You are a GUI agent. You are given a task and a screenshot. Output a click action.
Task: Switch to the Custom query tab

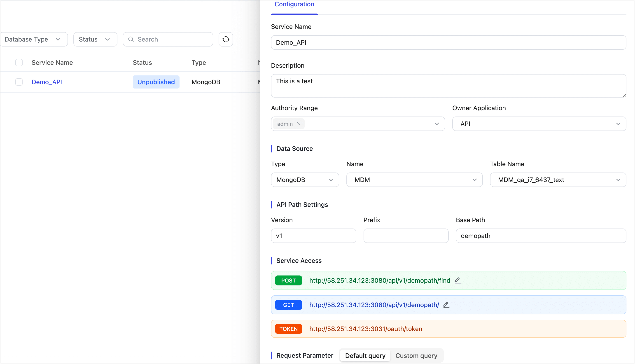click(416, 355)
